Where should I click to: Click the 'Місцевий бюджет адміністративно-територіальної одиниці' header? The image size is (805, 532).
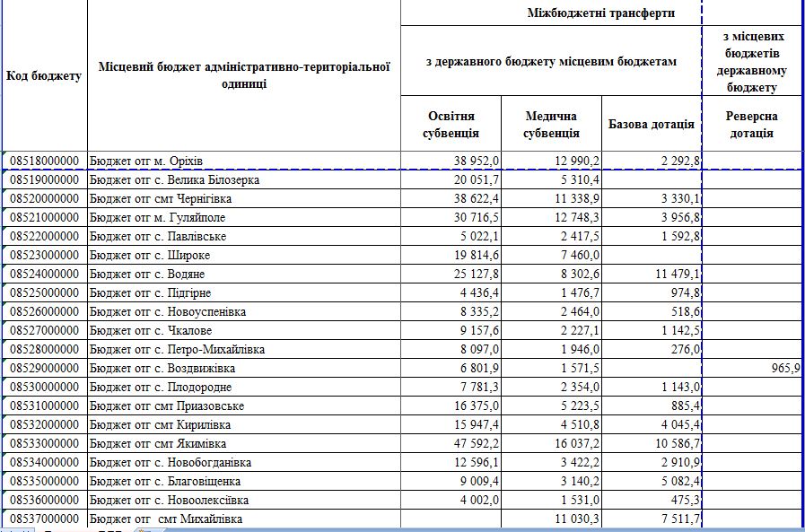[244, 76]
